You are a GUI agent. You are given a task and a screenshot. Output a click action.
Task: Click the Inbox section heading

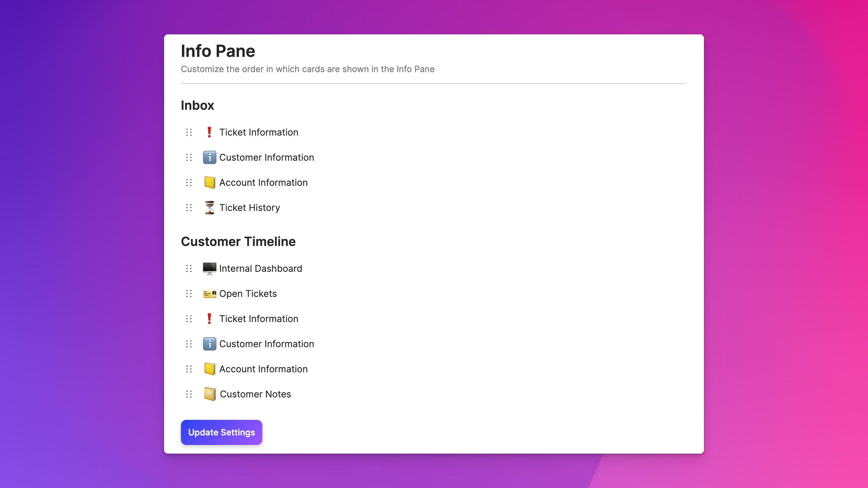(197, 105)
